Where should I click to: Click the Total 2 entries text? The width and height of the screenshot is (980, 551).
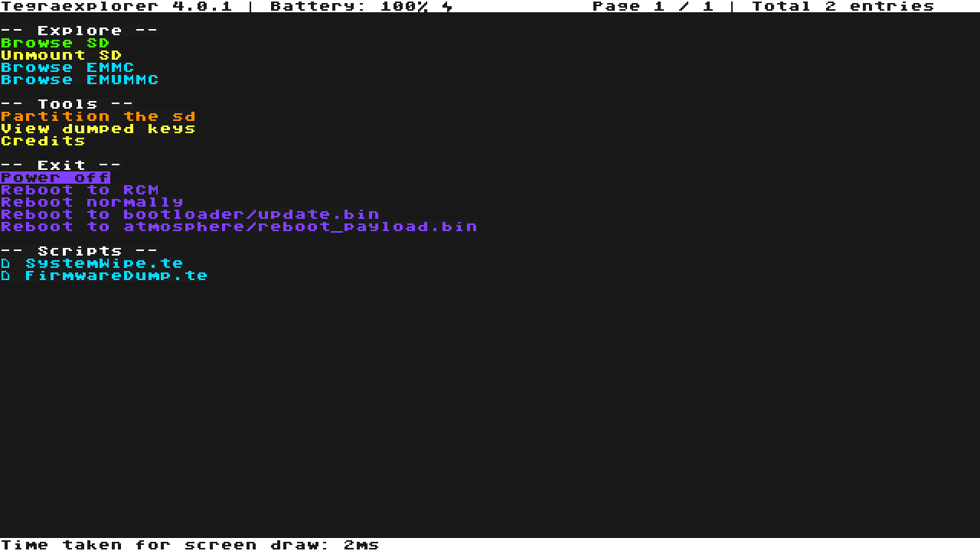[843, 6]
